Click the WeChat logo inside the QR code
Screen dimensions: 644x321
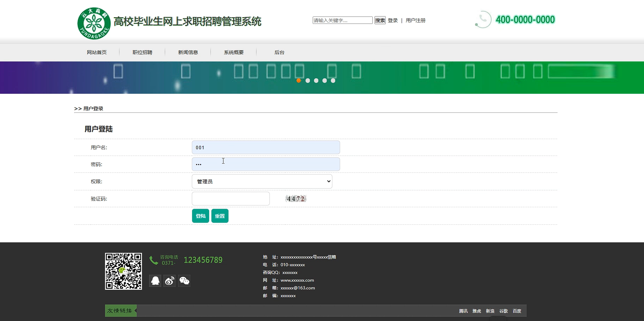[123, 271]
